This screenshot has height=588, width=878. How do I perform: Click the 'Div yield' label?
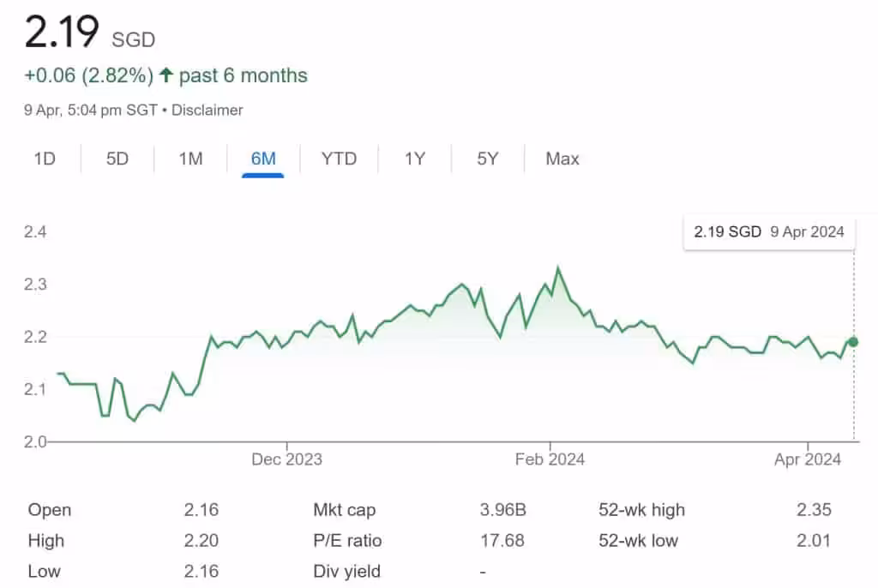click(x=346, y=572)
